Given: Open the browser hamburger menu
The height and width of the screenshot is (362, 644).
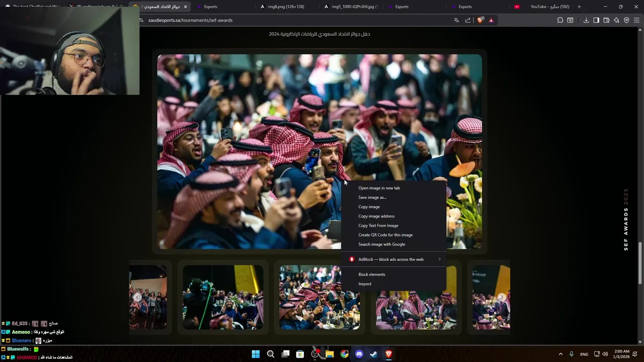Looking at the screenshot, I should (x=636, y=20).
